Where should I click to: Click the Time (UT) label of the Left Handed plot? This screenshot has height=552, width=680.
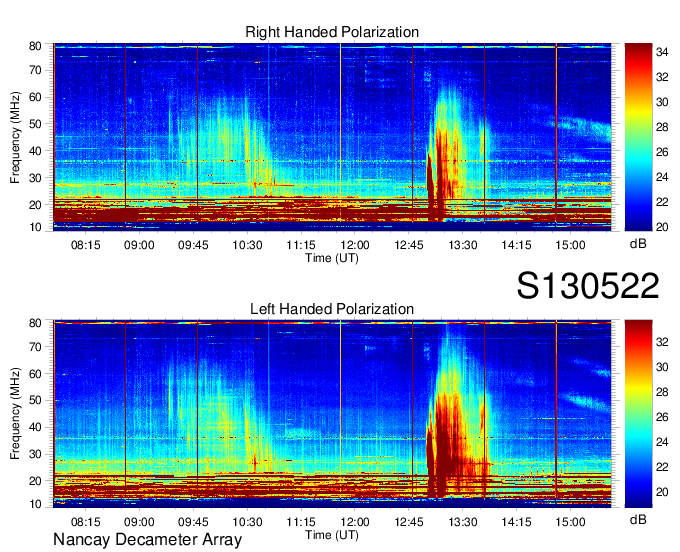(332, 535)
